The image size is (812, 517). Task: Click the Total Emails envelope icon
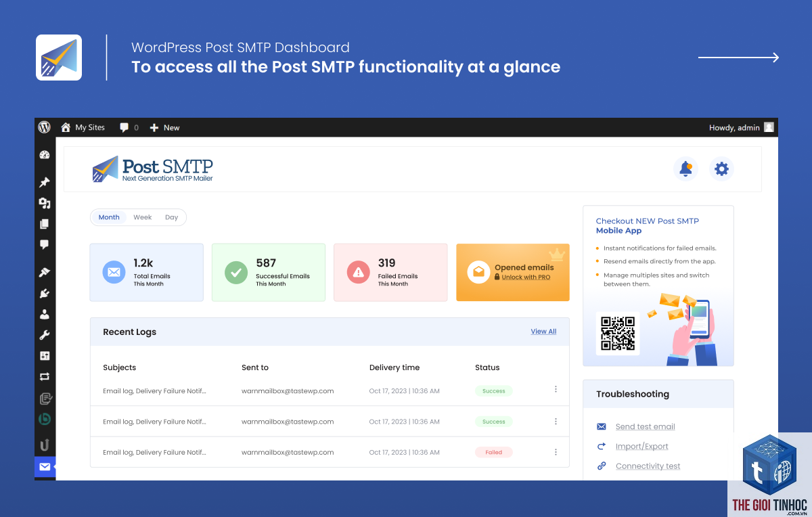[114, 272]
